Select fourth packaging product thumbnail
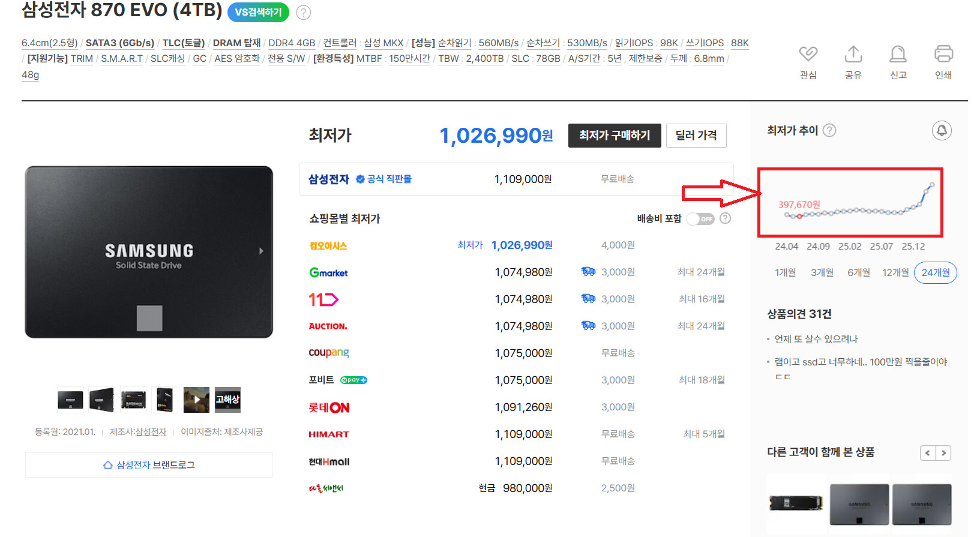The height and width of the screenshot is (537, 980). click(x=164, y=400)
